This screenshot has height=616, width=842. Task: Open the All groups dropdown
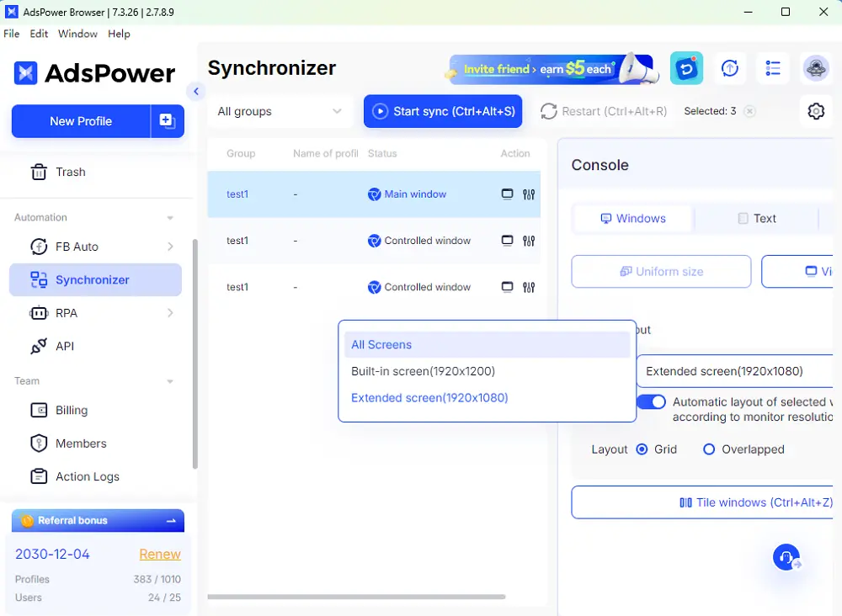pyautogui.click(x=280, y=111)
